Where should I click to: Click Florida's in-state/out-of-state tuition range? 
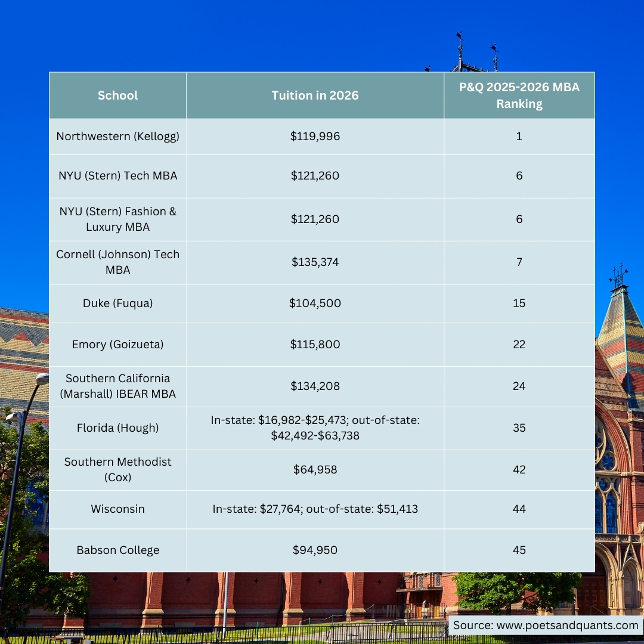pyautogui.click(x=315, y=428)
